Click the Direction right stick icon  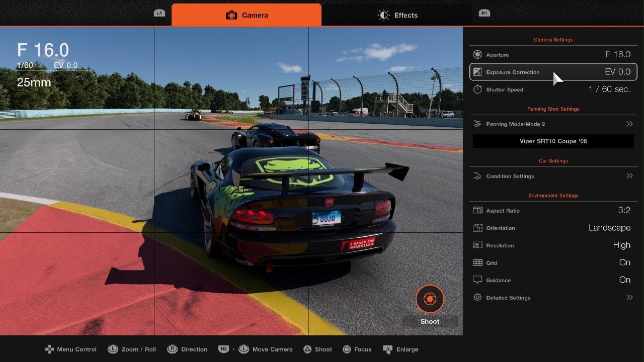[172, 349]
